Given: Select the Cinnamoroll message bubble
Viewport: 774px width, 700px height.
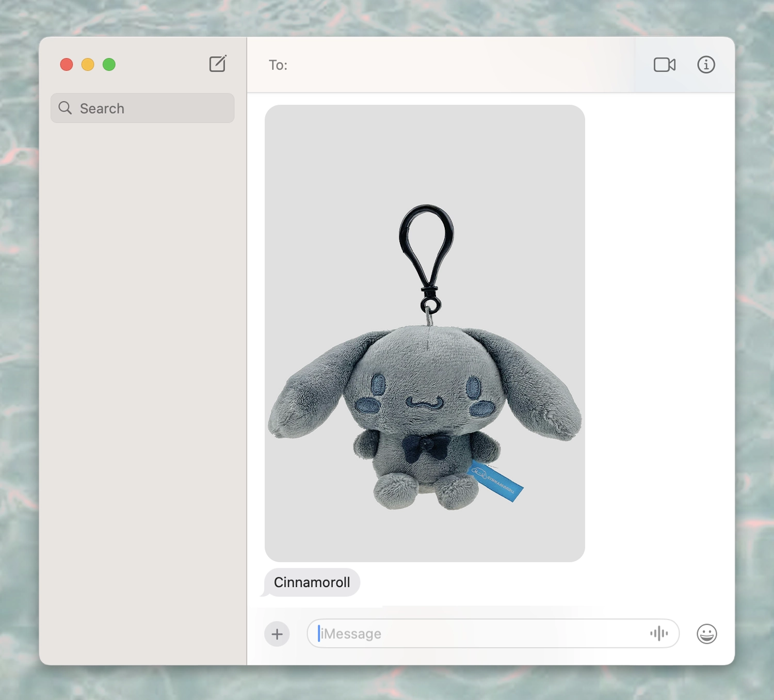Looking at the screenshot, I should (312, 582).
